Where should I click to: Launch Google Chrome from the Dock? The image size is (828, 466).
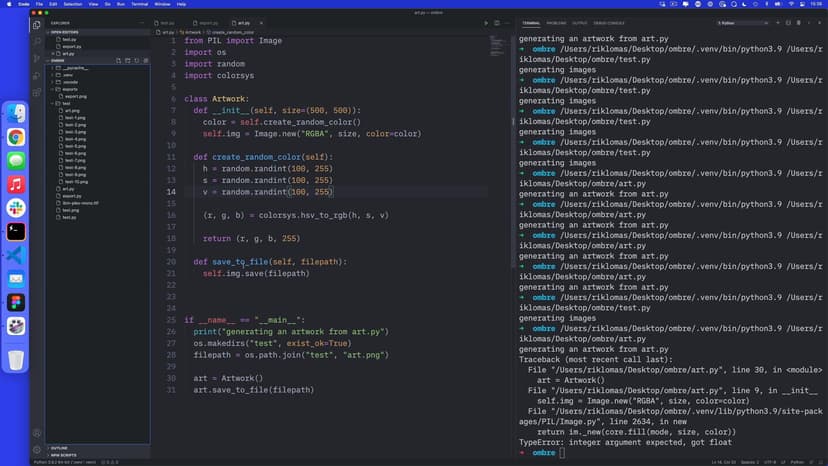pyautogui.click(x=16, y=137)
